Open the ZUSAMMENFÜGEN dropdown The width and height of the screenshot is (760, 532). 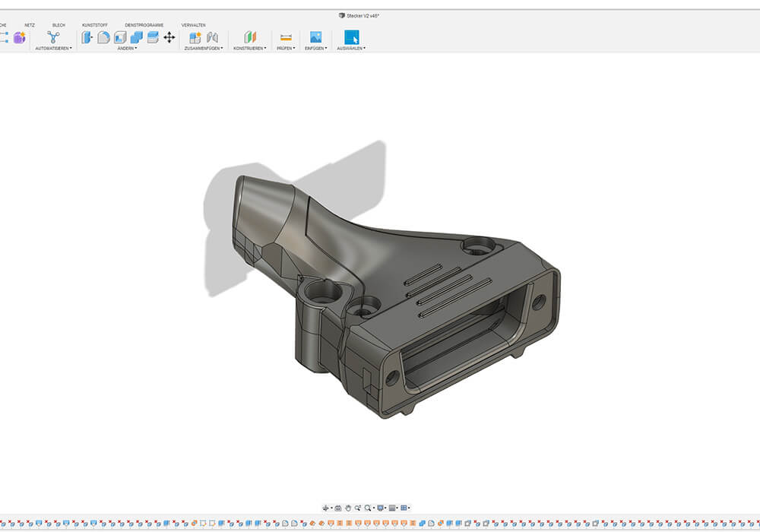[204, 48]
